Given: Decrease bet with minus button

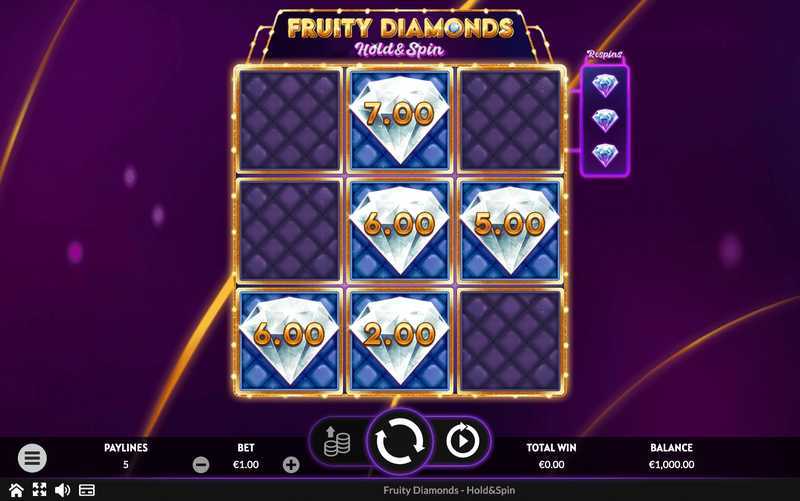Looking at the screenshot, I should 201,465.
